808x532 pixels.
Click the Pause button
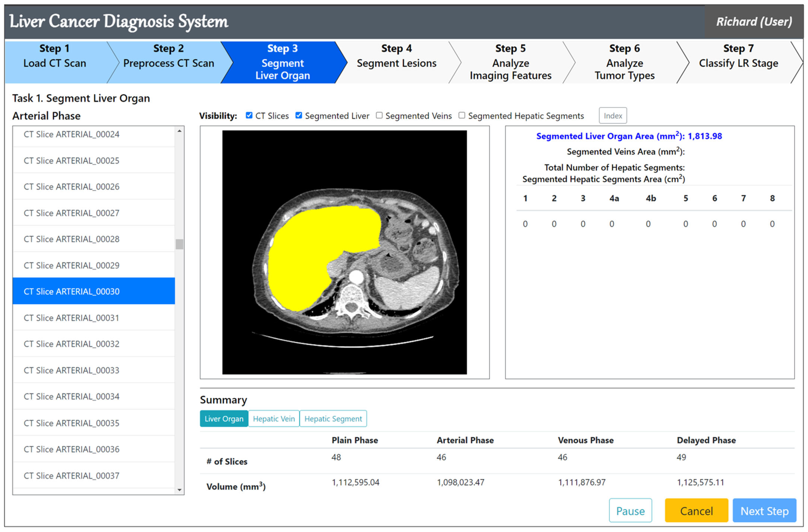630,511
